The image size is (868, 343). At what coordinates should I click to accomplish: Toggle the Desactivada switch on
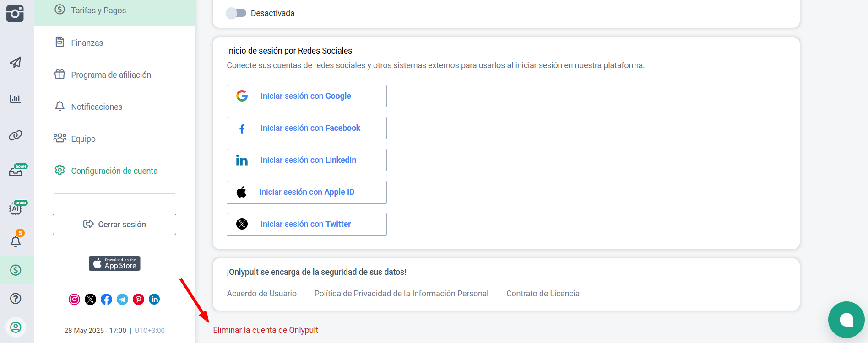(236, 13)
